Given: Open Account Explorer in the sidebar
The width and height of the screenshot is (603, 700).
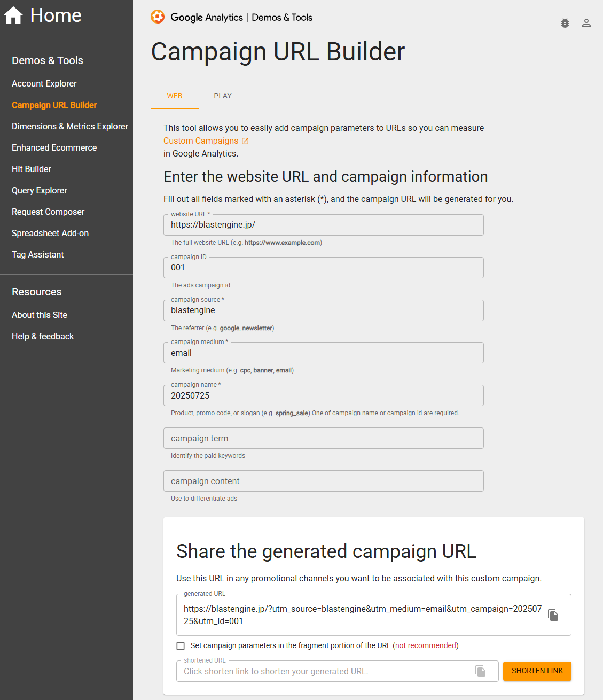Looking at the screenshot, I should coord(44,84).
